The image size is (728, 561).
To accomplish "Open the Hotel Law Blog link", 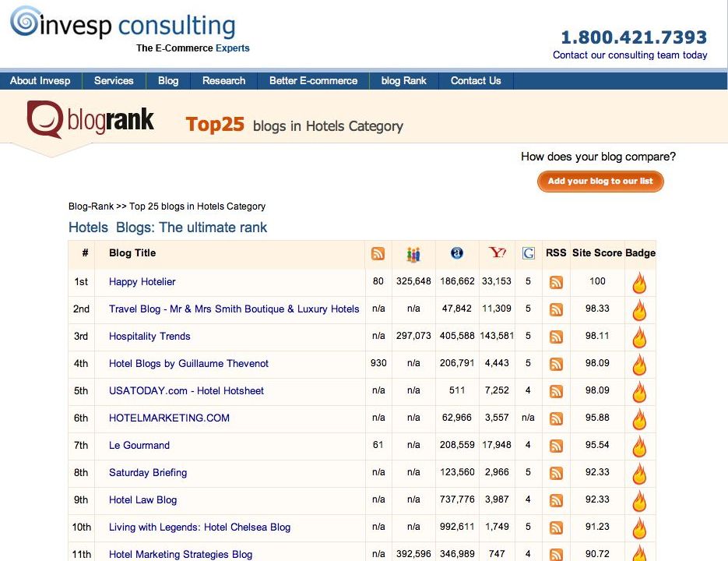I will [142, 499].
